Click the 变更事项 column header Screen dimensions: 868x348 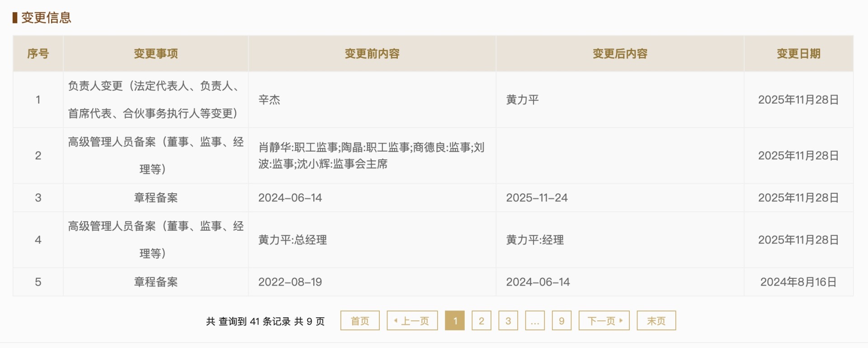(156, 53)
